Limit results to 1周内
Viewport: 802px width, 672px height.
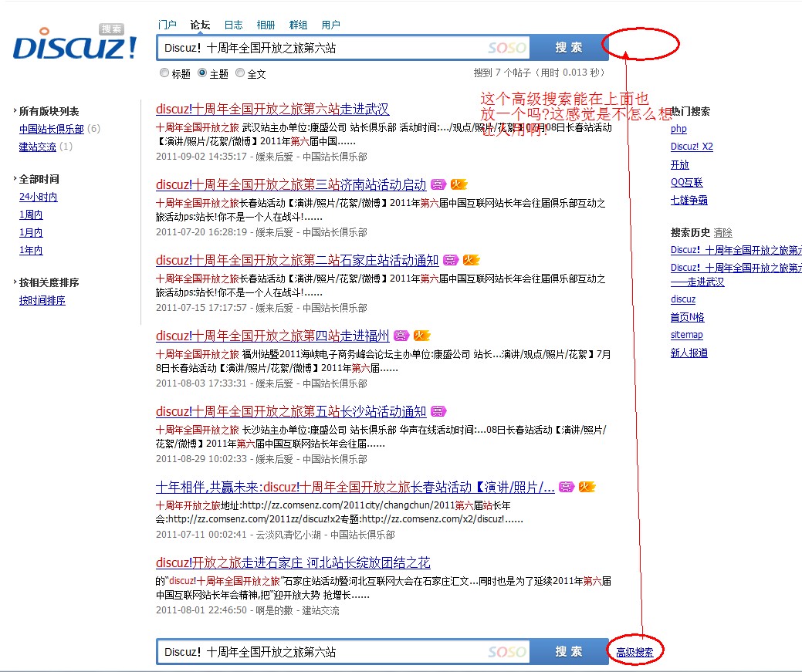click(31, 214)
